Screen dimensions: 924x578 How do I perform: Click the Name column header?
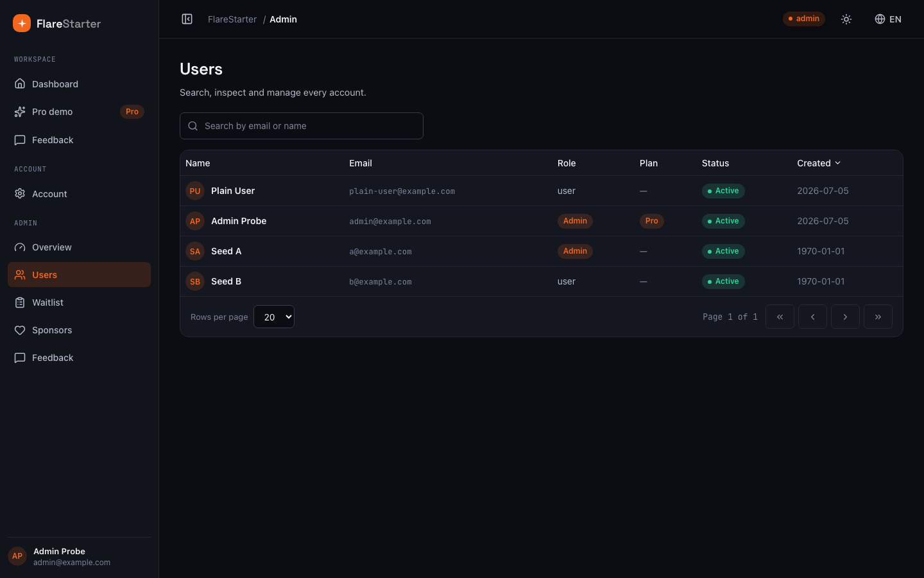(x=198, y=163)
